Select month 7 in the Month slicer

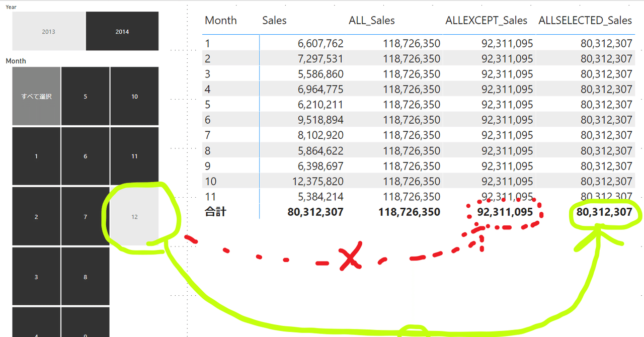click(x=85, y=216)
